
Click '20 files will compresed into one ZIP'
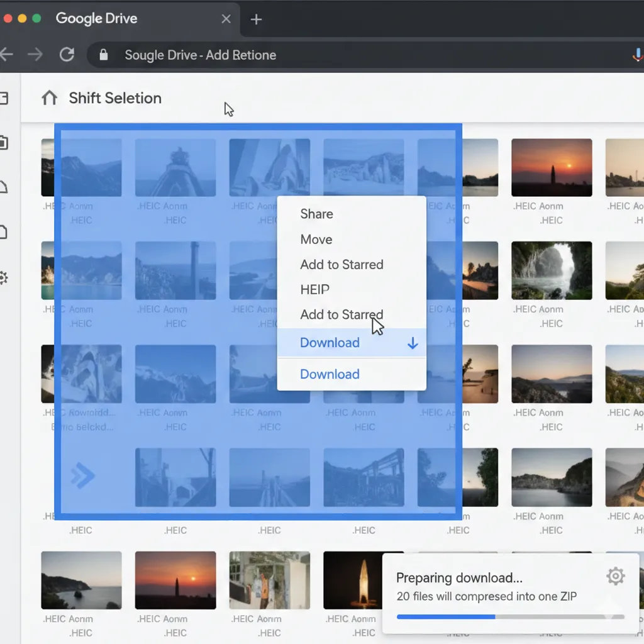point(487,596)
